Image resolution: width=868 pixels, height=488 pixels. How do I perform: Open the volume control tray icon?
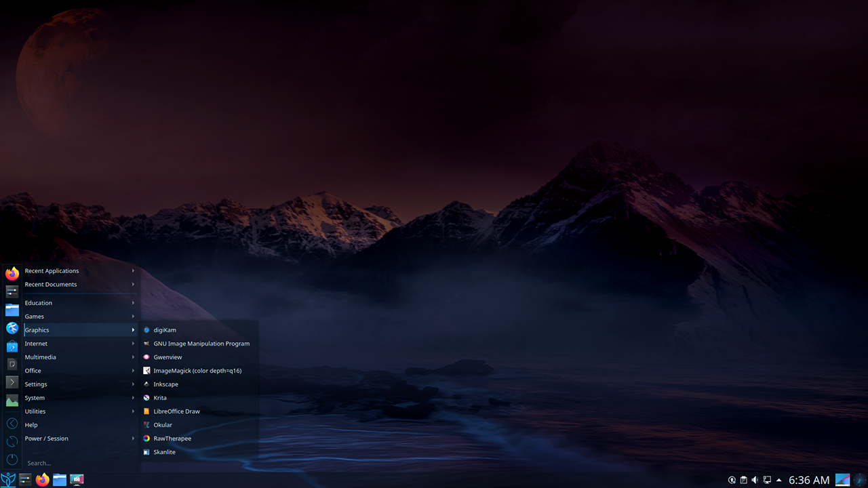point(755,480)
